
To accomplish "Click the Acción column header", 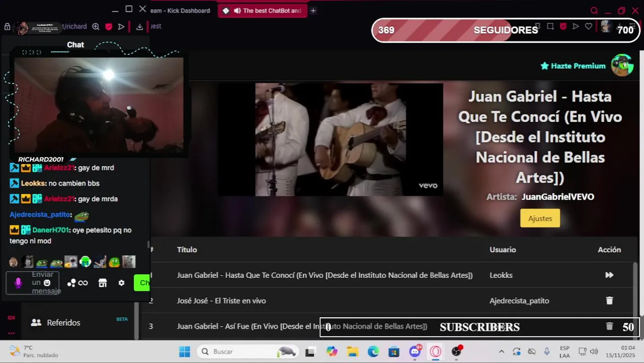I will (x=609, y=250).
